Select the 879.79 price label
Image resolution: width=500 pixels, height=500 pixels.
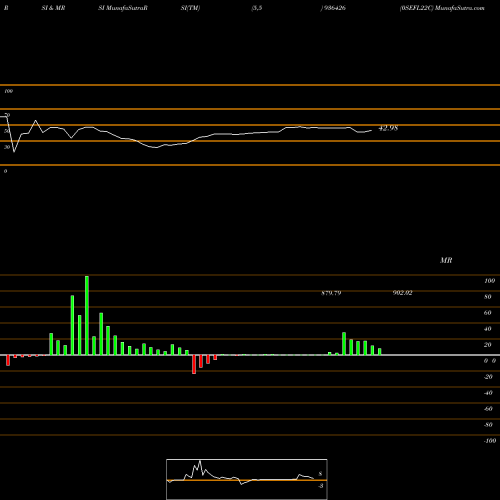click(x=331, y=293)
